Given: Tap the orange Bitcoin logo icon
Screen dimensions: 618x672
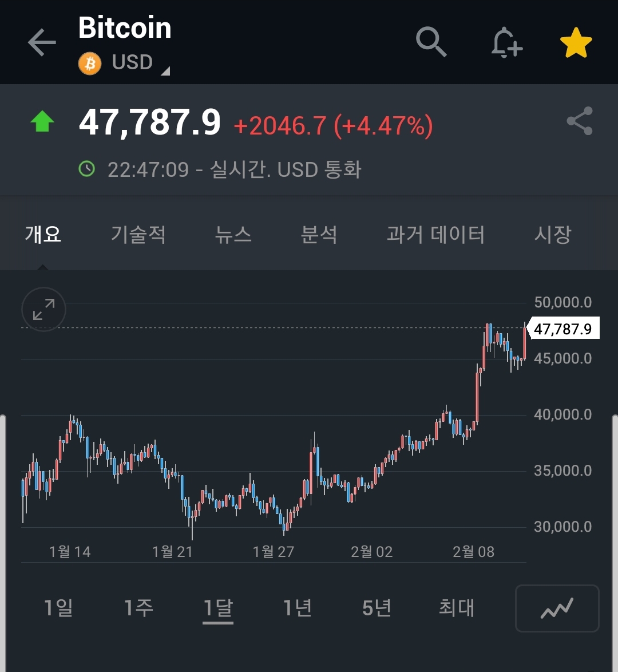Looking at the screenshot, I should [x=90, y=63].
